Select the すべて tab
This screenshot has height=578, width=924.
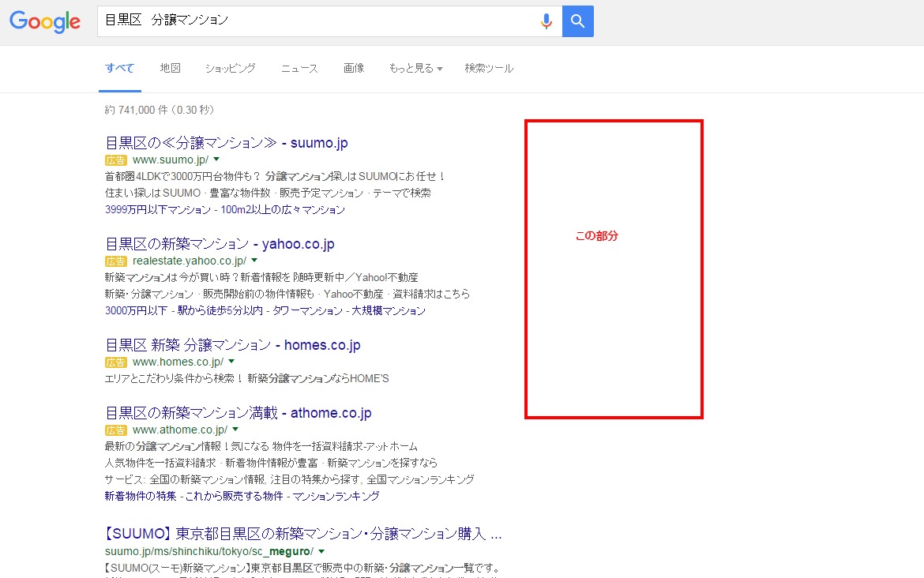(x=119, y=69)
